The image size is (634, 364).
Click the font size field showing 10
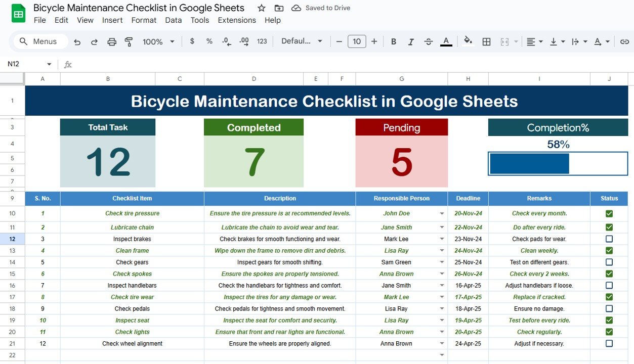click(x=357, y=41)
